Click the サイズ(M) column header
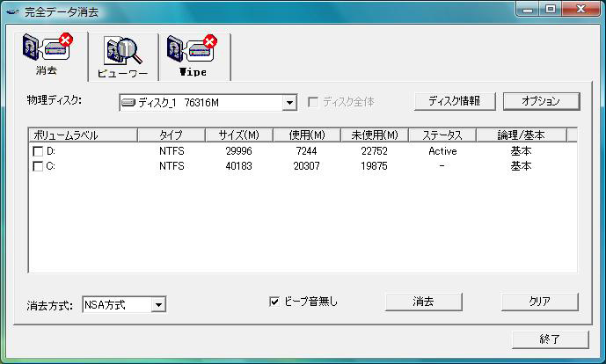This screenshot has width=606, height=364. [x=239, y=135]
